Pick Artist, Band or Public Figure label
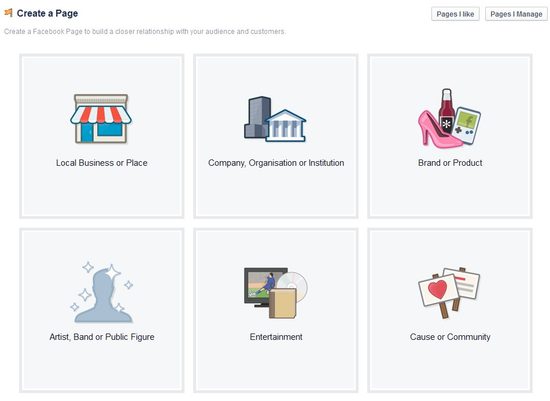Screen dimensions: 550x401 point(102,337)
